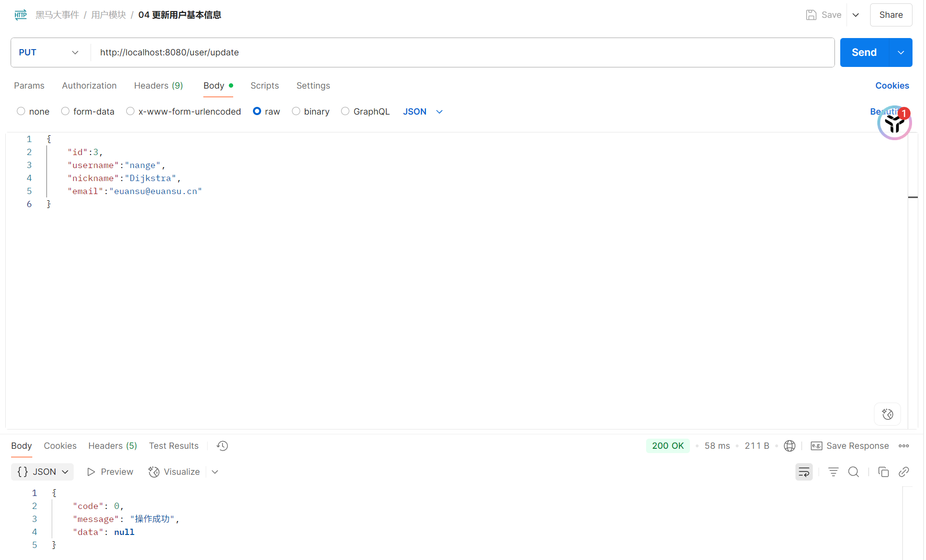Open the Cookies link
Viewport: 926px width, 560px height.
pos(892,86)
